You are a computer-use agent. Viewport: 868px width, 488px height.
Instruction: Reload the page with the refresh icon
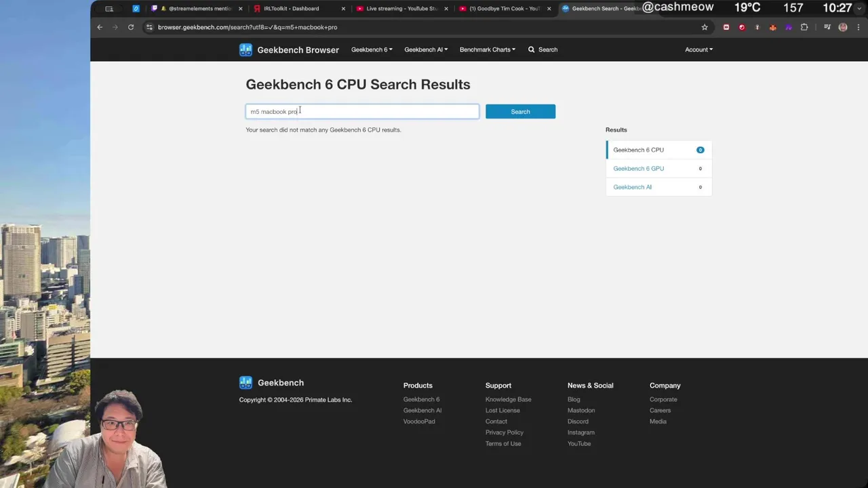(131, 27)
